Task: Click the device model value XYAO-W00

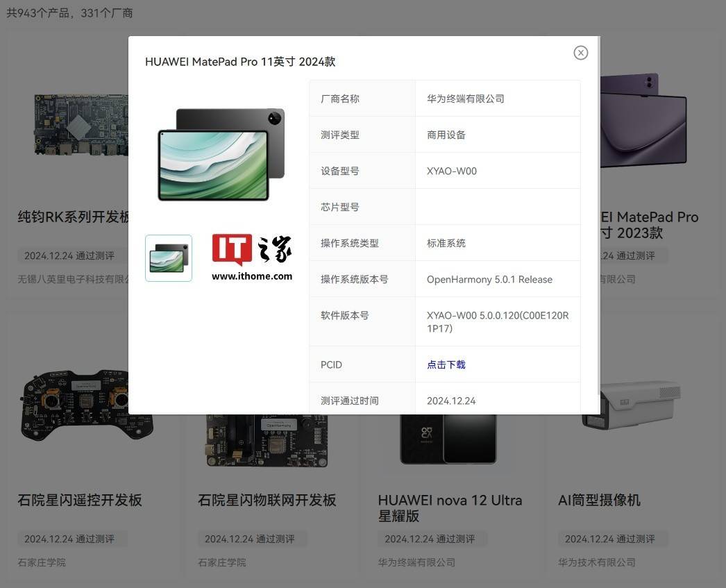Action: pos(451,171)
